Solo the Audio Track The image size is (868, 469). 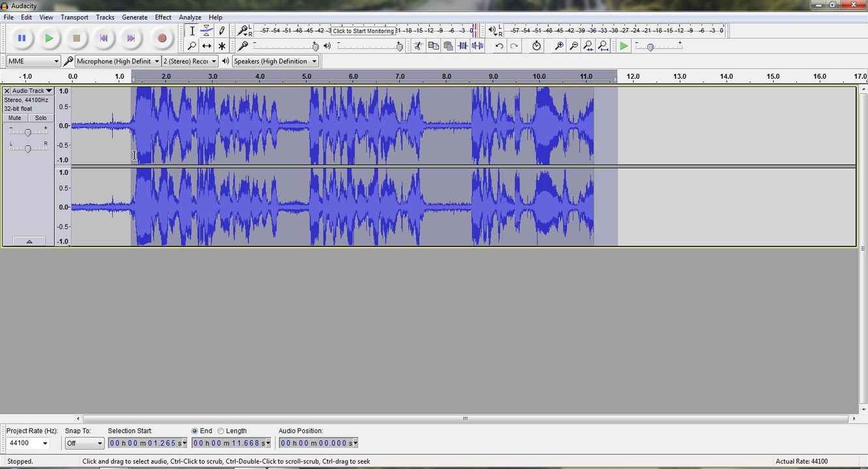[41, 118]
